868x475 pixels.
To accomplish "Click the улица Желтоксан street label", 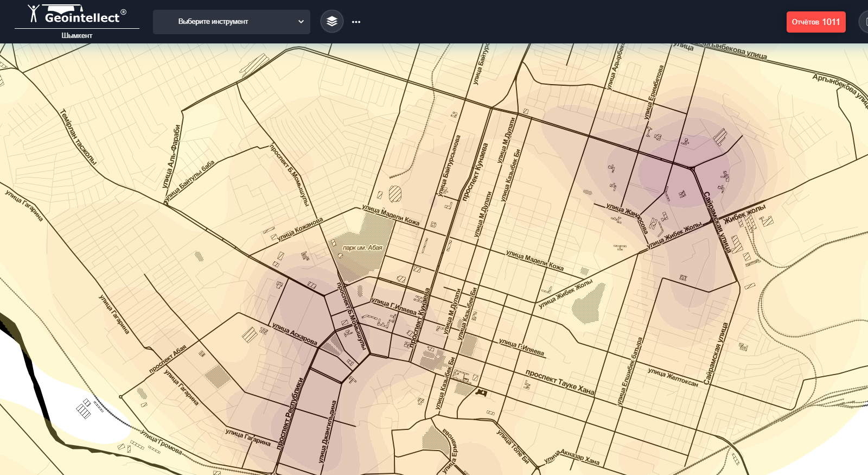I will 673,377.
